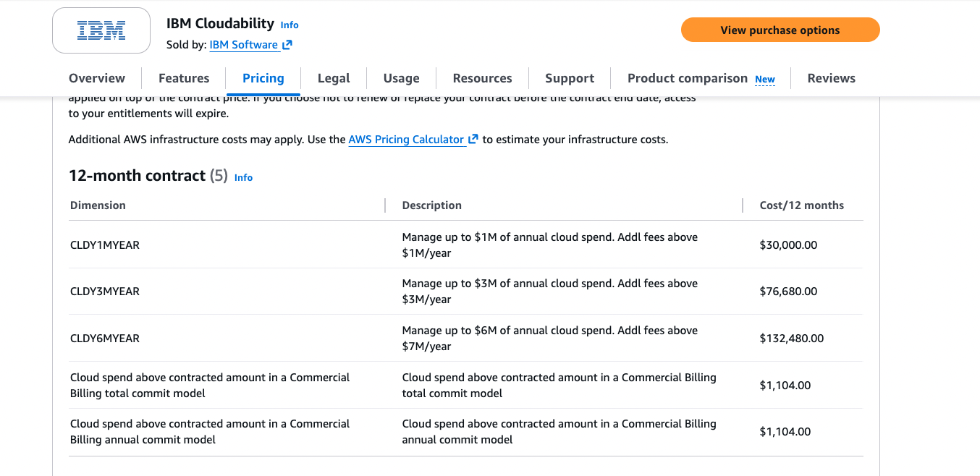
Task: Click the IBM logo thumbnail
Action: pos(101,30)
